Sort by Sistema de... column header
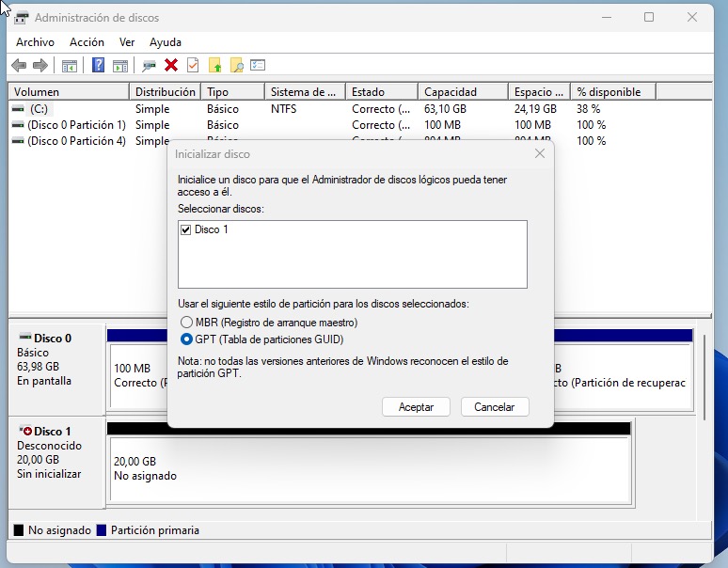 (x=306, y=92)
